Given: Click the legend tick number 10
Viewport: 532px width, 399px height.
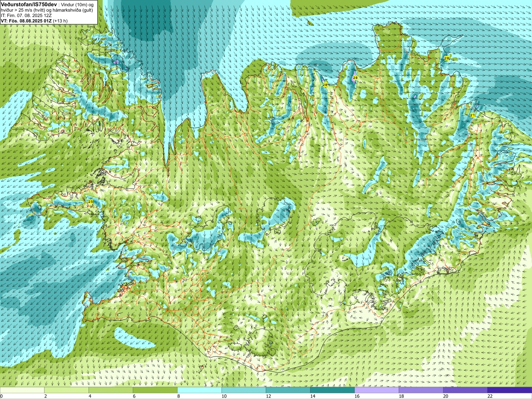Looking at the screenshot, I should (224, 397).
